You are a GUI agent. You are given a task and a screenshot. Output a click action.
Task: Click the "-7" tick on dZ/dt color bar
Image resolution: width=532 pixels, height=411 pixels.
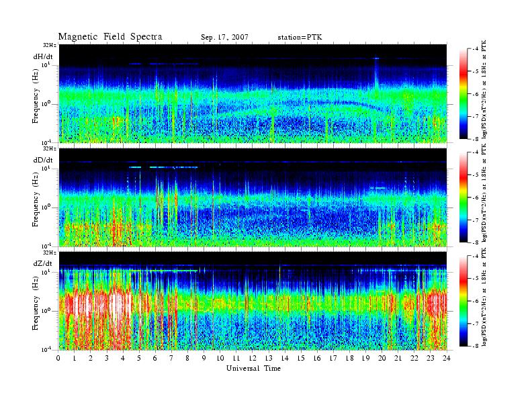(x=476, y=323)
